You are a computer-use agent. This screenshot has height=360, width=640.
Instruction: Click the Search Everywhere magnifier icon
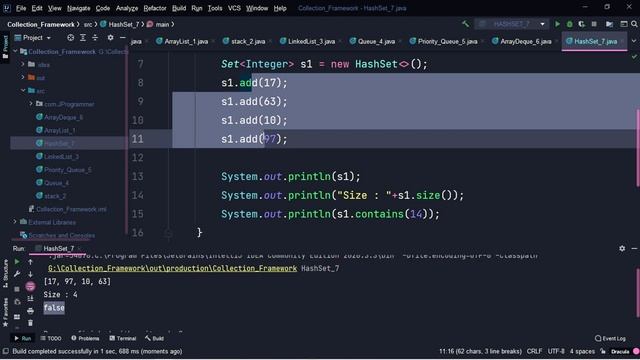[x=634, y=24]
